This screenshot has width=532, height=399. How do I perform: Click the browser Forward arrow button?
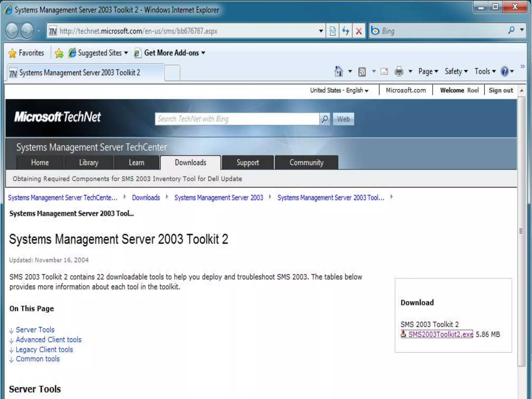pos(27,31)
